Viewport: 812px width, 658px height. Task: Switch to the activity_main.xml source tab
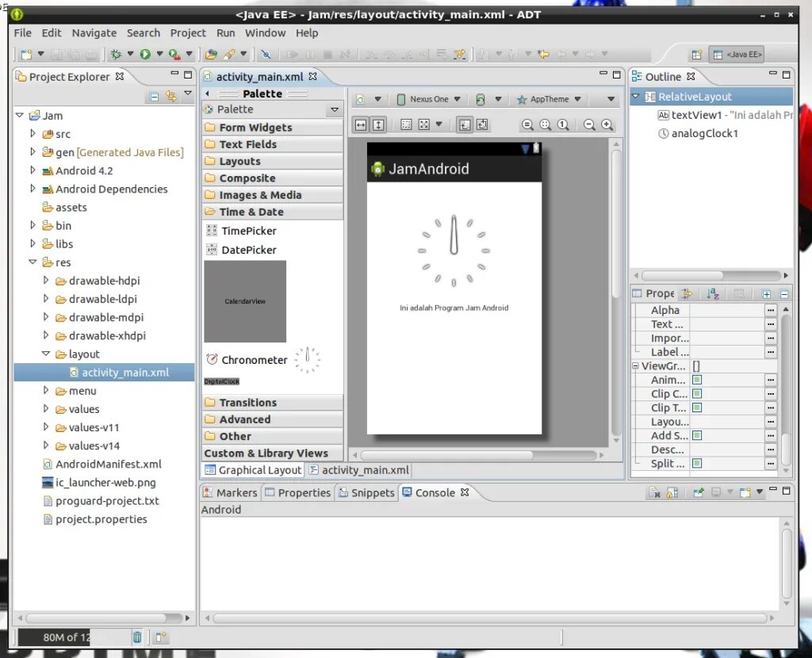point(359,470)
